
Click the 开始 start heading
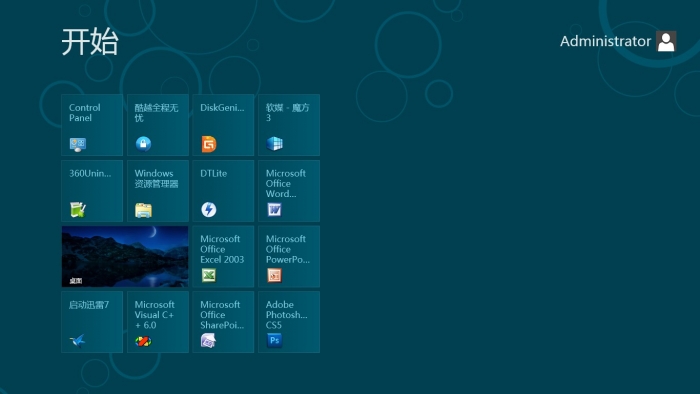[x=90, y=42]
